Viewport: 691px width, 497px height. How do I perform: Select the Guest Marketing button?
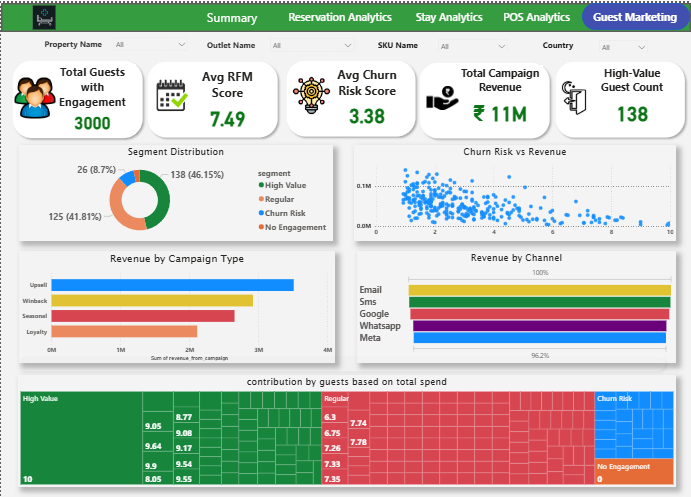[634, 18]
